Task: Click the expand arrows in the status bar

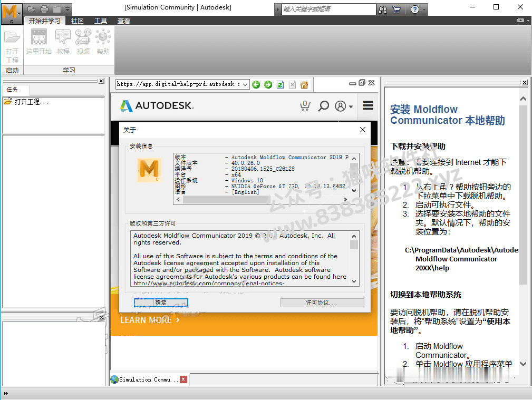Action: click(x=6, y=394)
